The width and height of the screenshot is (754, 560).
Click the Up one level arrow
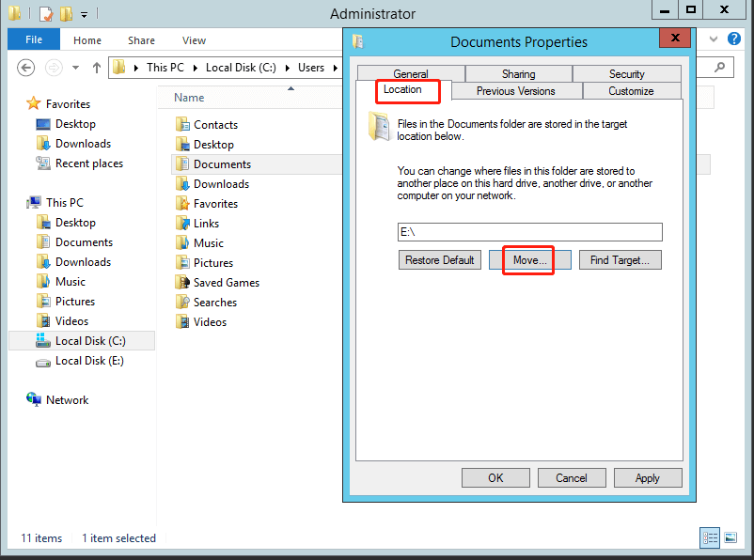(97, 68)
